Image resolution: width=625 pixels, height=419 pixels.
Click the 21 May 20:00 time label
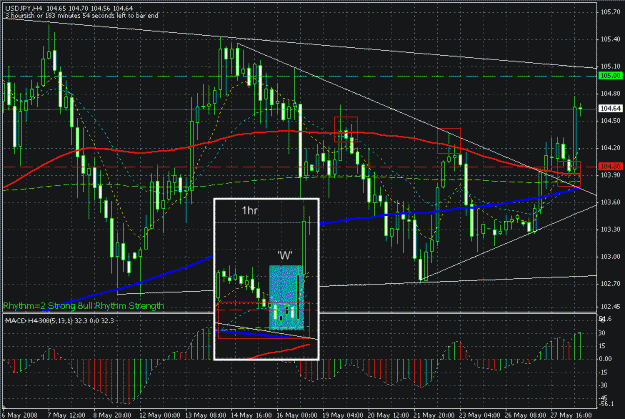tap(434, 415)
